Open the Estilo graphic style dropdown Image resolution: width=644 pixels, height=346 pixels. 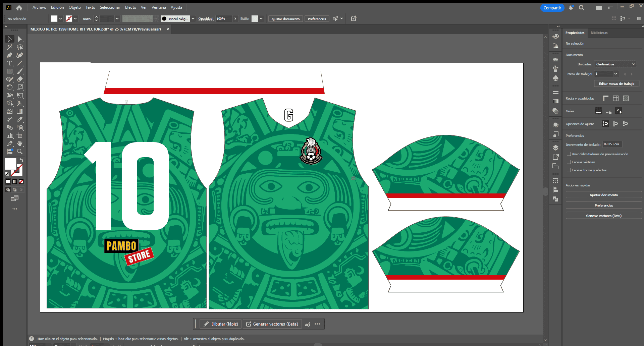pyautogui.click(x=261, y=19)
